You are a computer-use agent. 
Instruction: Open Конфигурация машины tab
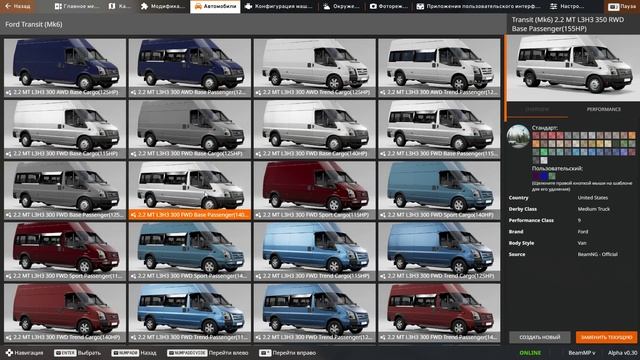point(280,6)
